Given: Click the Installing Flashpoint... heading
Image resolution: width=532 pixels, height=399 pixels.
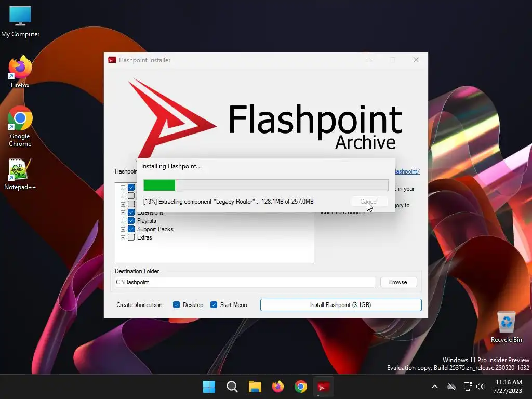Looking at the screenshot, I should tap(170, 166).
